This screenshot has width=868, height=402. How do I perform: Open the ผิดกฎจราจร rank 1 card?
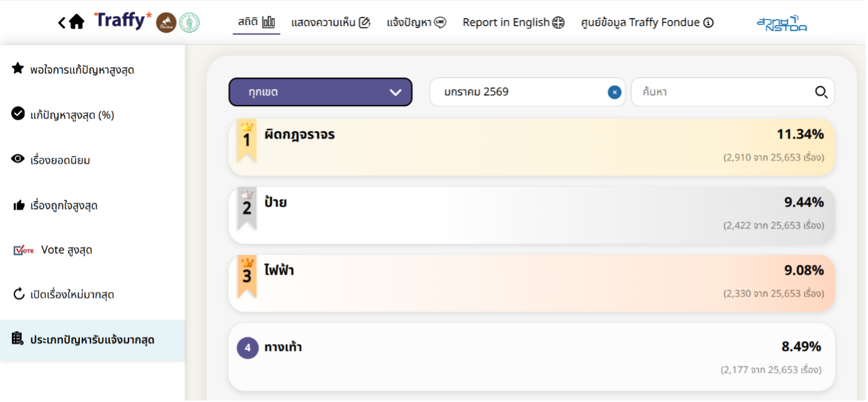[x=531, y=147]
